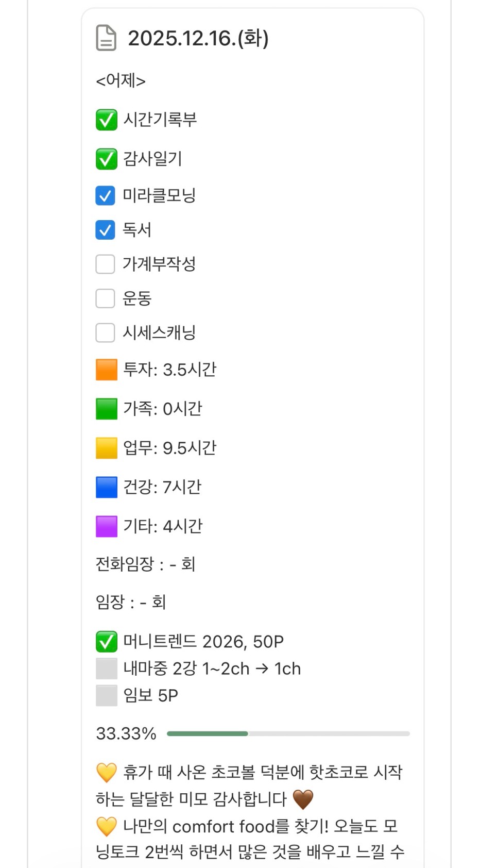Enable the 시세스캐닝 checkbox
The image size is (481, 868).
[x=106, y=332]
